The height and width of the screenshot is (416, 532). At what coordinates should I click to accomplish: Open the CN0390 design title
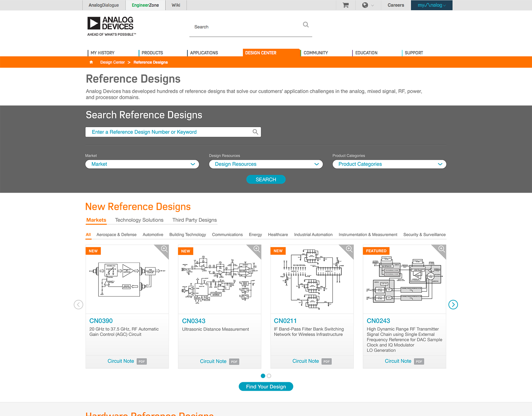[x=101, y=321]
